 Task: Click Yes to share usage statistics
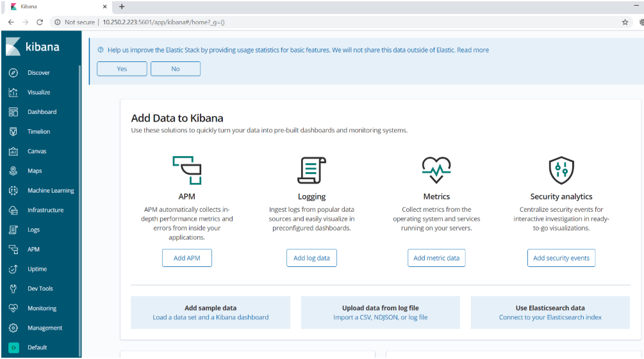122,69
